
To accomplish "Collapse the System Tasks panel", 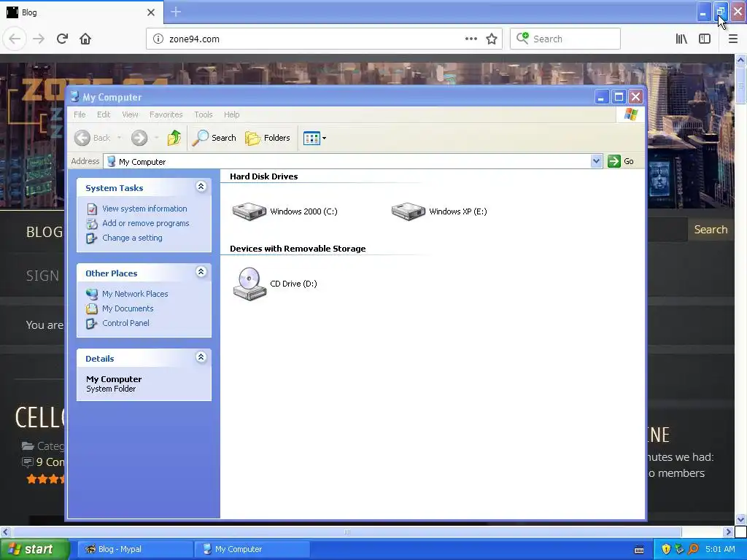I will 201,187.
